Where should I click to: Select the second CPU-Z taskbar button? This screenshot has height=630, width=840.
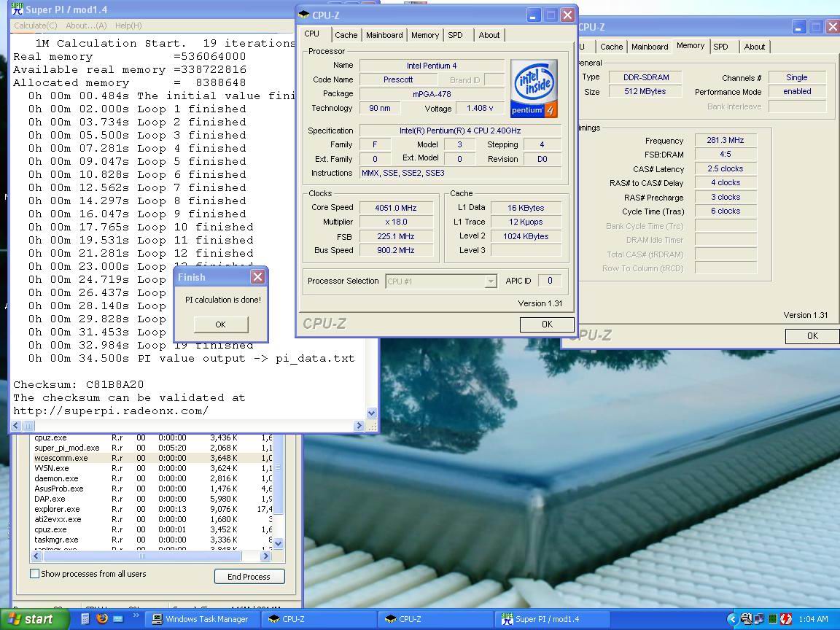435,619
